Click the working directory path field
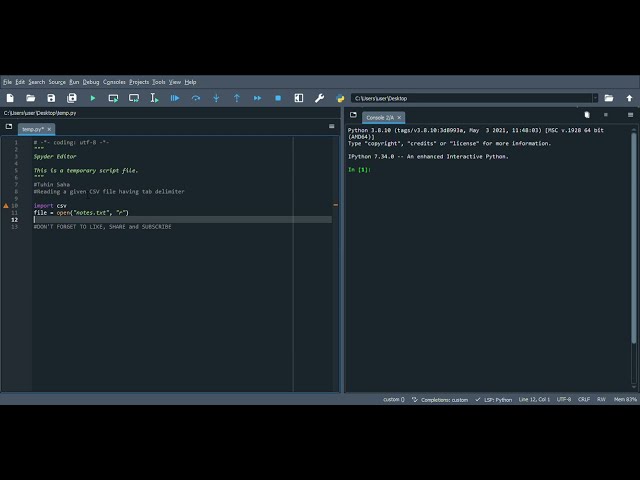This screenshot has width=640, height=480. tap(471, 98)
